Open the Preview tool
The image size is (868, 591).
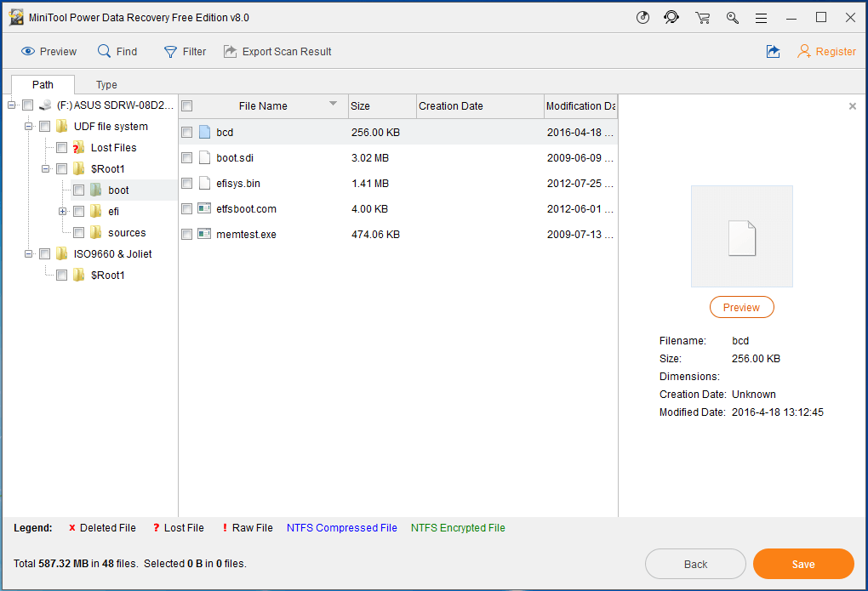49,51
